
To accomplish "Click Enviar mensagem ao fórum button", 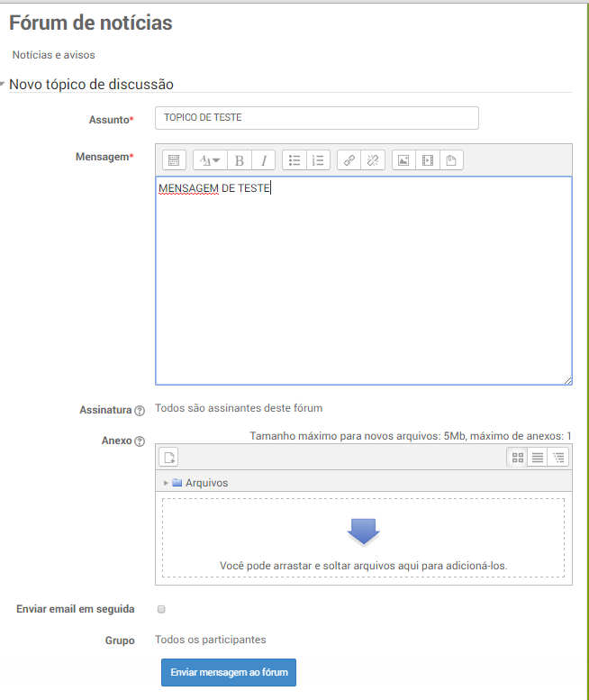I will pos(228,672).
